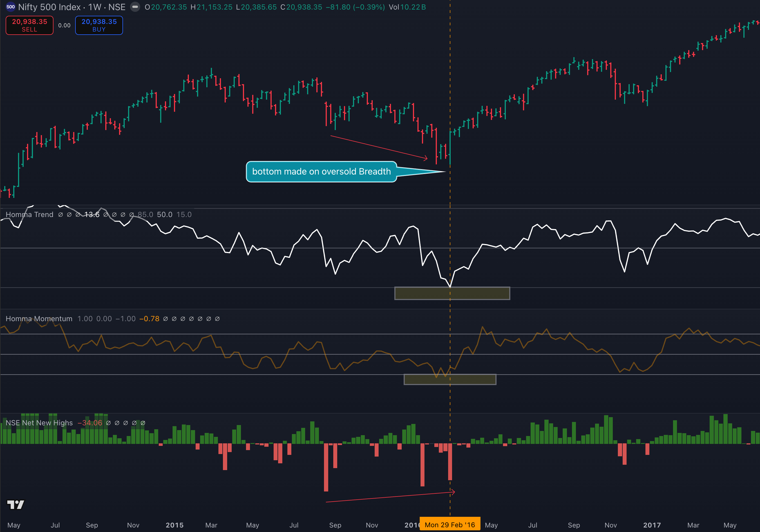Click the Homma Momentum level value −1.00

point(126,318)
